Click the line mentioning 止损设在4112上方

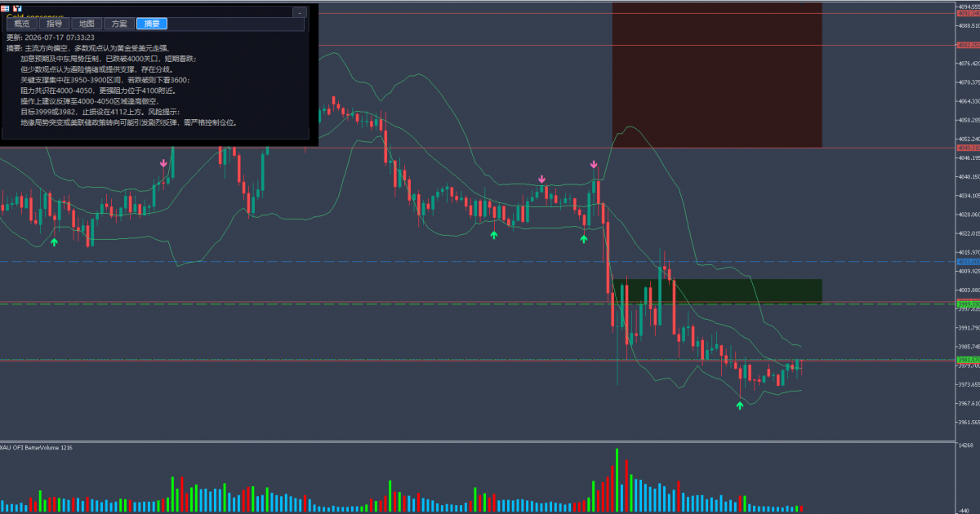[x=100, y=112]
